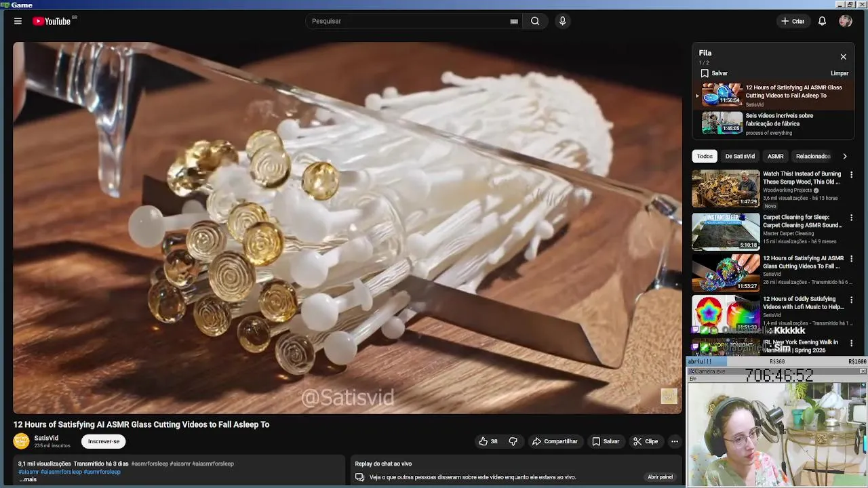Open 'Watch This! Instead of Burning' video thumbnail
This screenshot has width=868, height=488.
726,188
